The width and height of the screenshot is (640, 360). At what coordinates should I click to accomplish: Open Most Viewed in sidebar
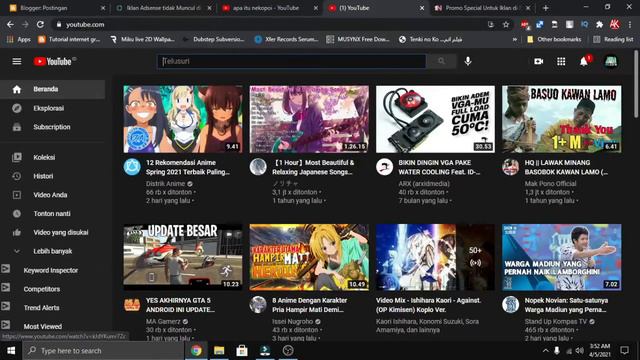tap(42, 327)
